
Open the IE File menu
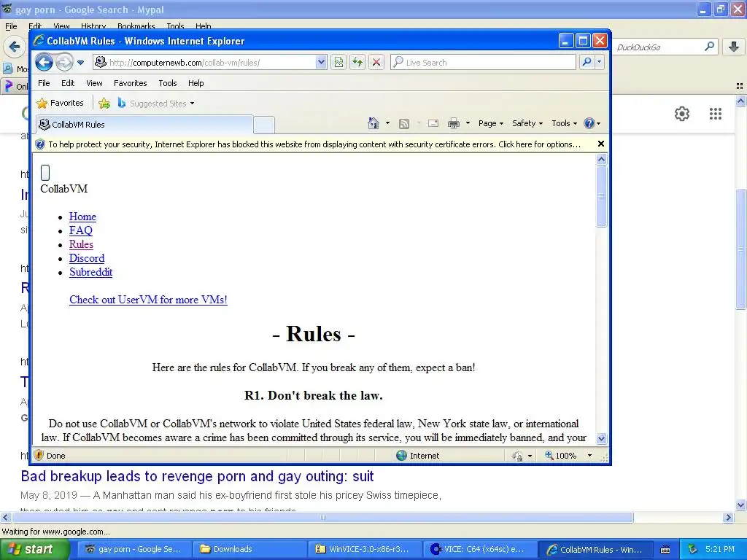pyautogui.click(x=44, y=83)
